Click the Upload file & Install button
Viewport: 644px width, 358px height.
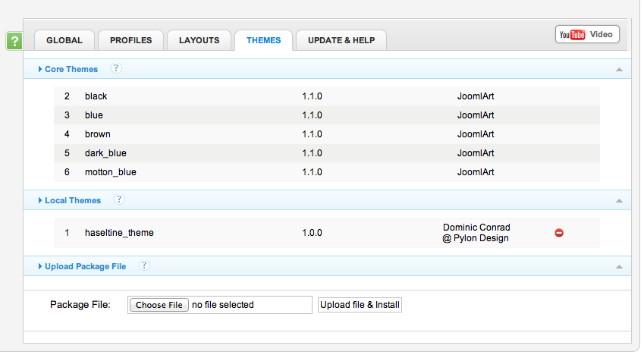[x=360, y=305]
